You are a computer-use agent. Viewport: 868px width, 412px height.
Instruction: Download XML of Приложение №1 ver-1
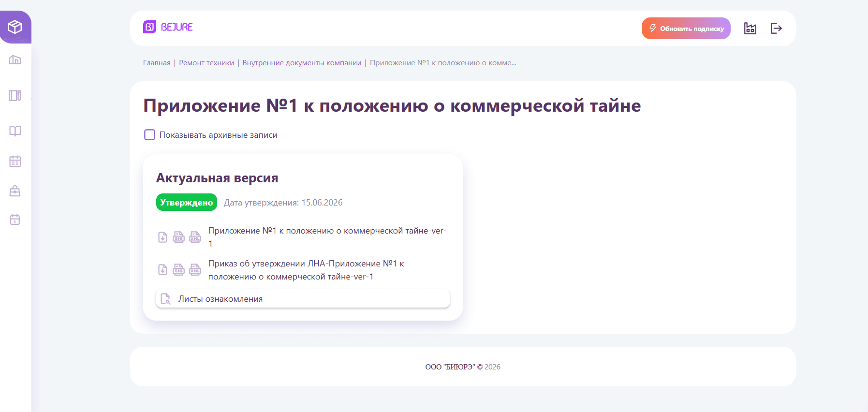(x=195, y=237)
